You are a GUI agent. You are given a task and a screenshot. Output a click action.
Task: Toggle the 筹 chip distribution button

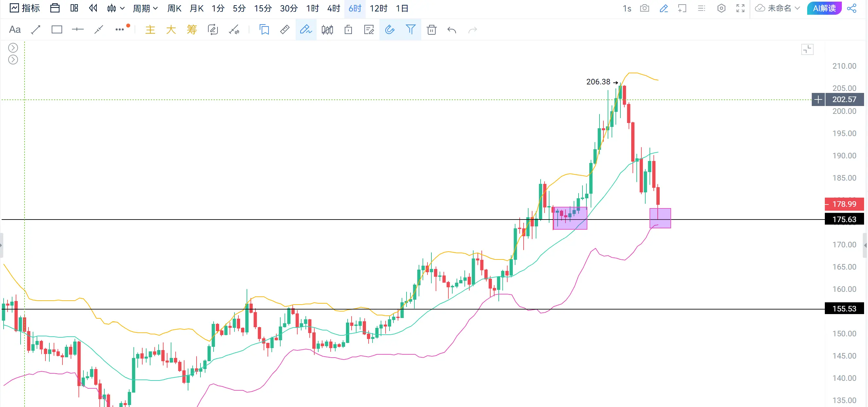tap(192, 30)
